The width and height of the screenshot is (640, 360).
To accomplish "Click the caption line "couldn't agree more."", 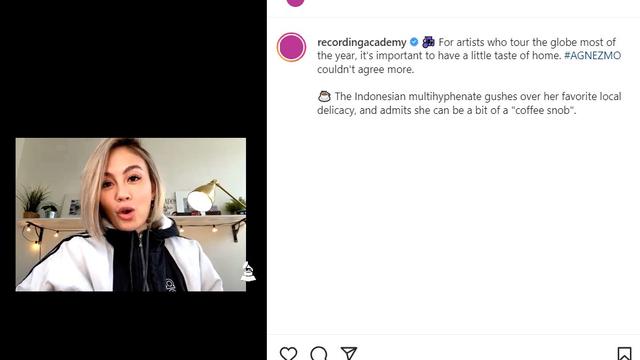I will pyautogui.click(x=365, y=69).
